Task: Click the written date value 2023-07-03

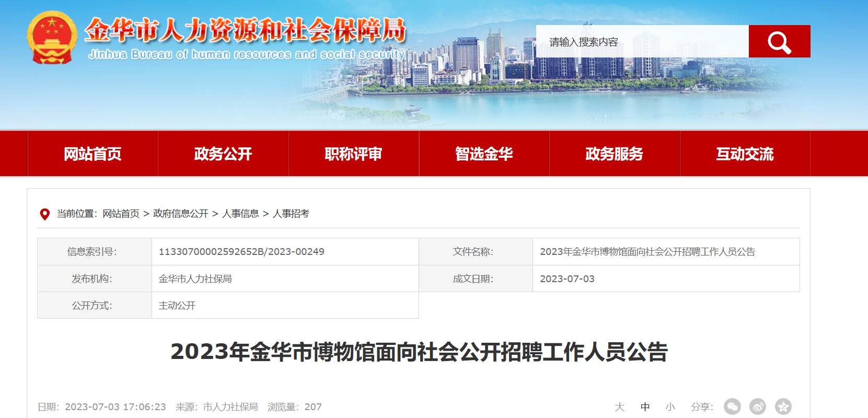Action: (x=567, y=279)
